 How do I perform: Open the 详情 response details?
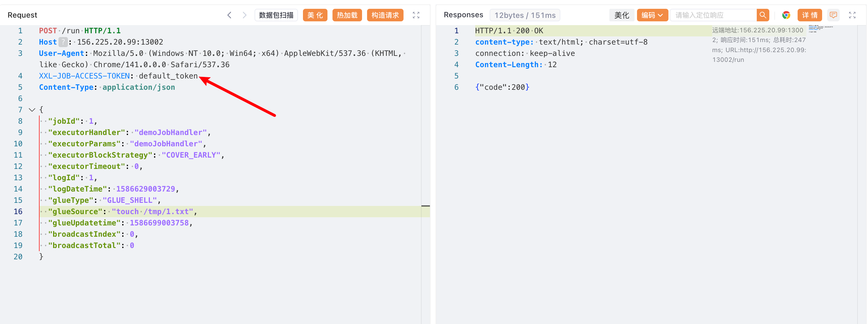810,15
